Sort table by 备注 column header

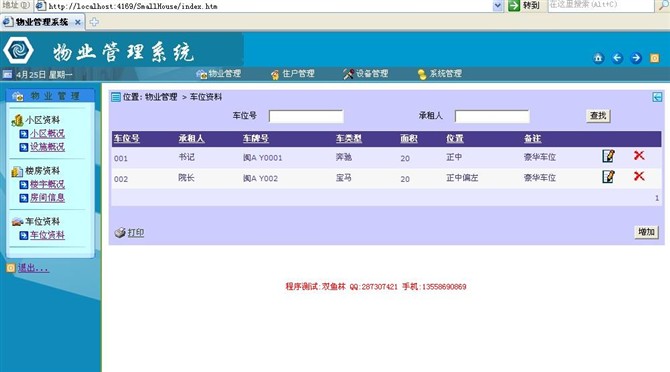[x=532, y=138]
